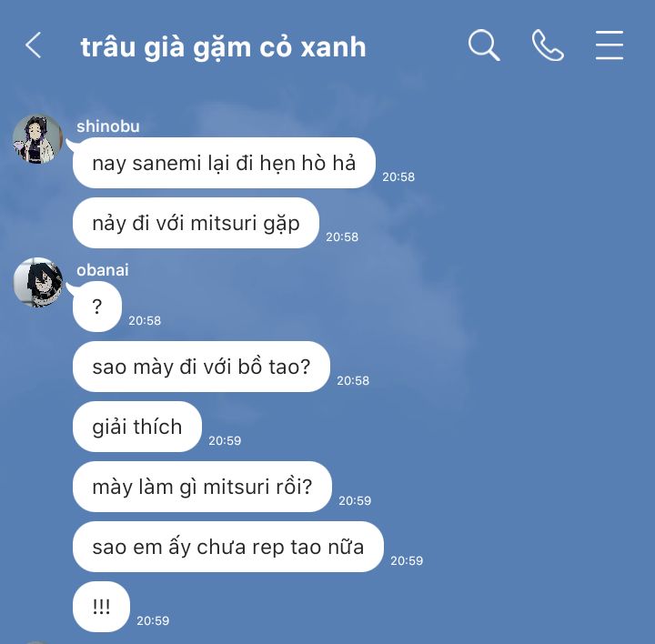The height and width of the screenshot is (644, 655).
Task: Select message 'sao mày đi với bồ tao?'
Action: point(201,367)
